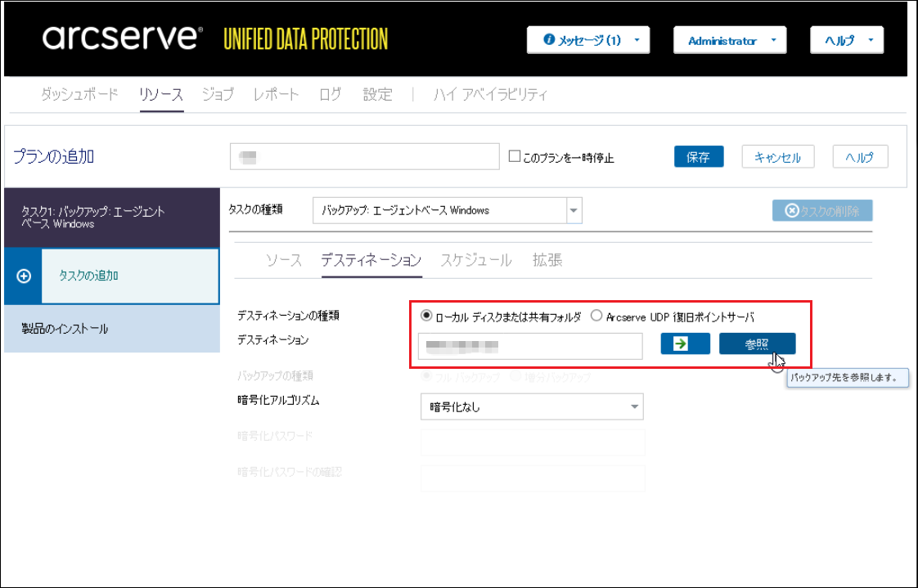This screenshot has width=918, height=588.
Task: Open the Administrator user menu
Action: (729, 40)
